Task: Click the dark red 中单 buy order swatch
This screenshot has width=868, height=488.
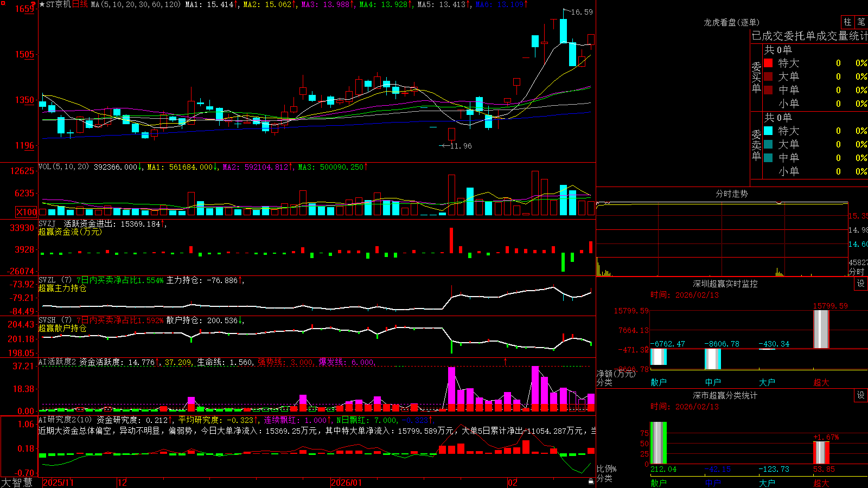Action: point(768,89)
